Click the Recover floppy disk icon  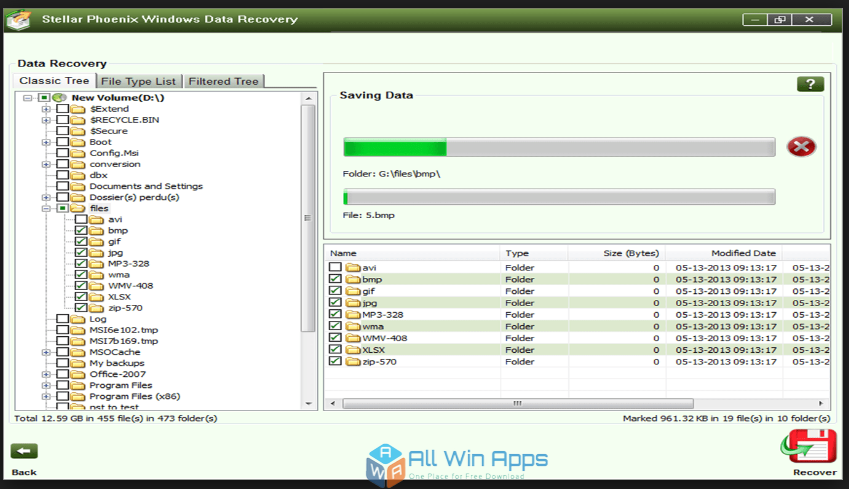[x=809, y=447]
